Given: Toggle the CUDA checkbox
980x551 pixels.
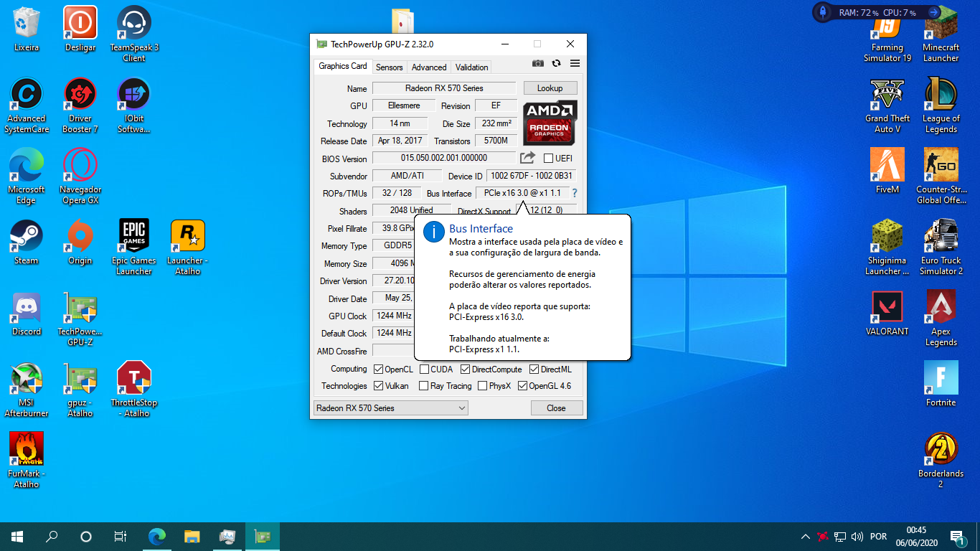Looking at the screenshot, I should [x=425, y=369].
